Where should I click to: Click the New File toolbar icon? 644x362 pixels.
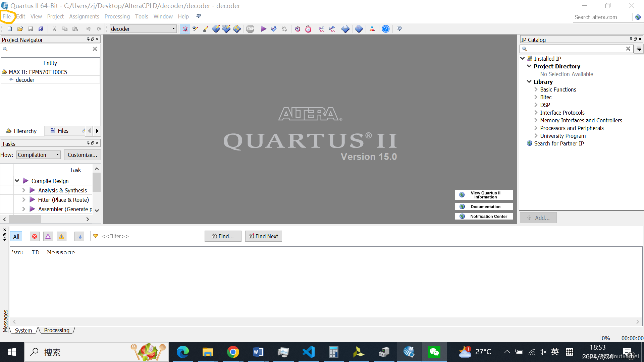[x=10, y=29]
